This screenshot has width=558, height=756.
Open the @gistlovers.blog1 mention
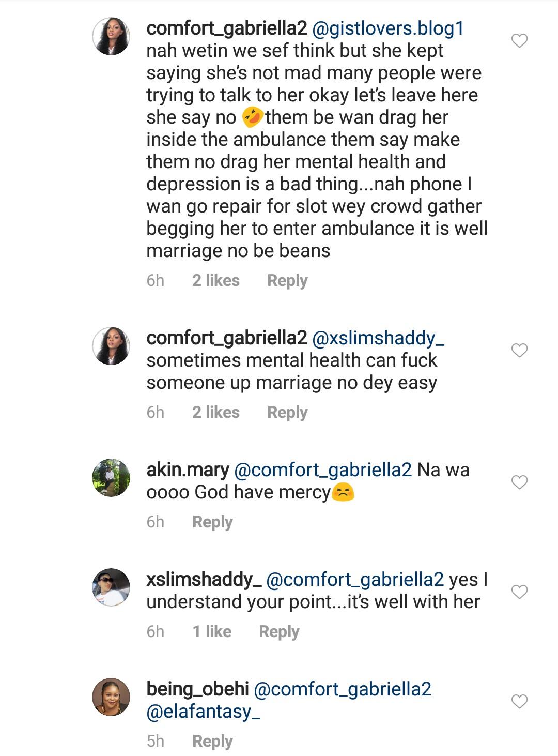(388, 28)
